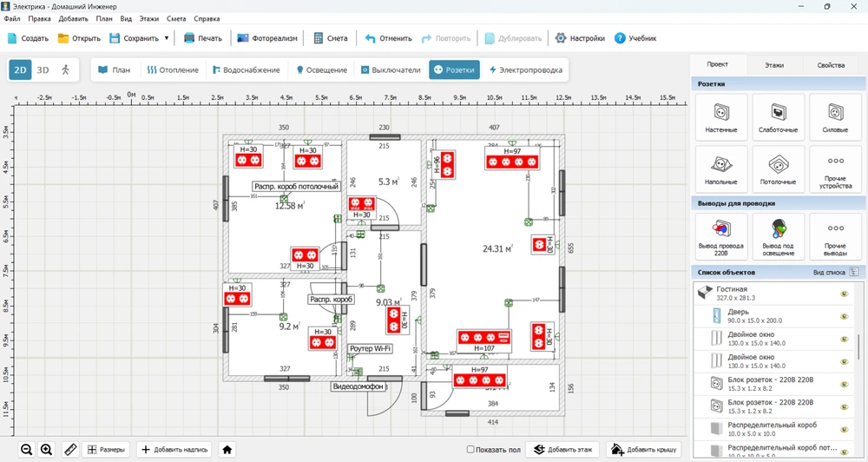Toggle visibility of the Дверь object
The width and height of the screenshot is (868, 462).
(843, 317)
